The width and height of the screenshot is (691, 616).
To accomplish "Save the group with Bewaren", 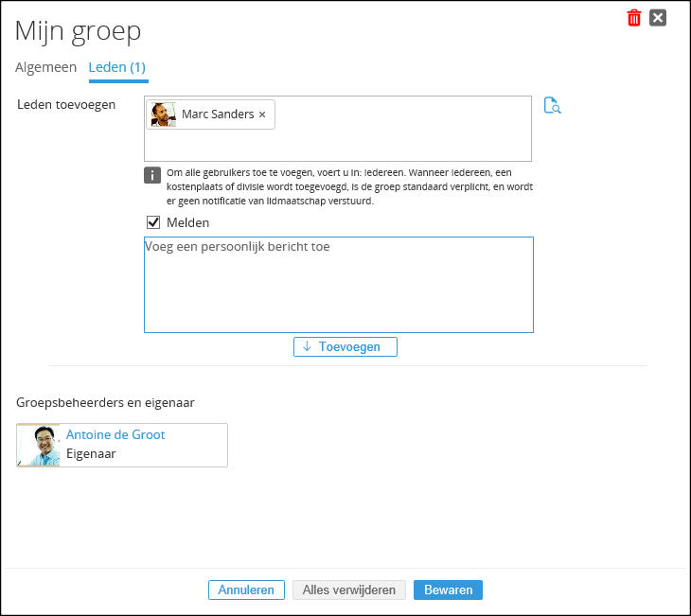I will pos(448,590).
